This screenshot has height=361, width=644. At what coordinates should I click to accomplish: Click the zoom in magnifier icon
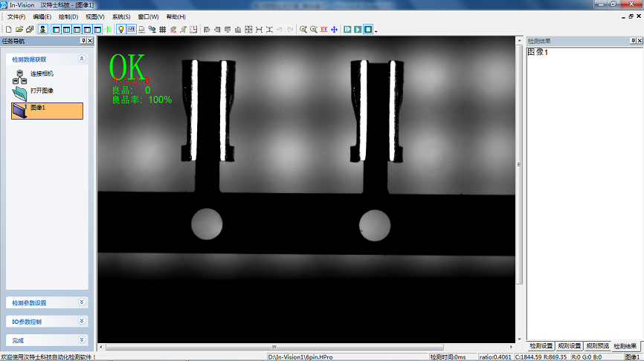coord(303,30)
